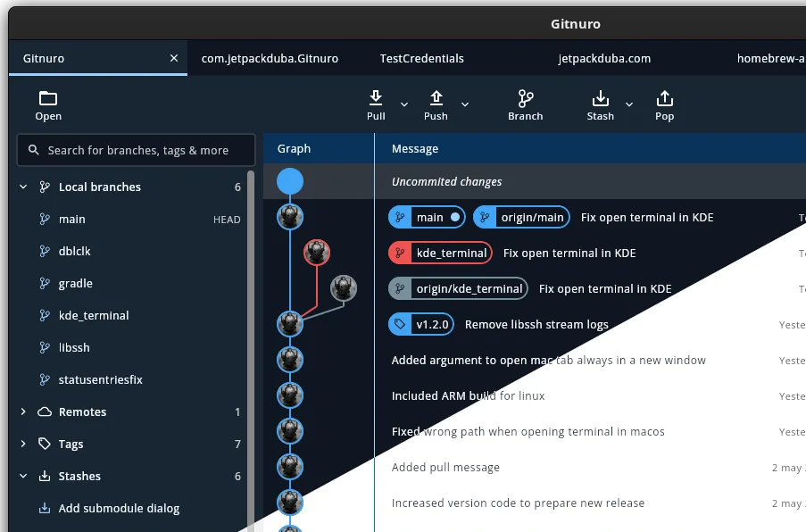Open the Pull options dropdown arrow

pyautogui.click(x=404, y=104)
